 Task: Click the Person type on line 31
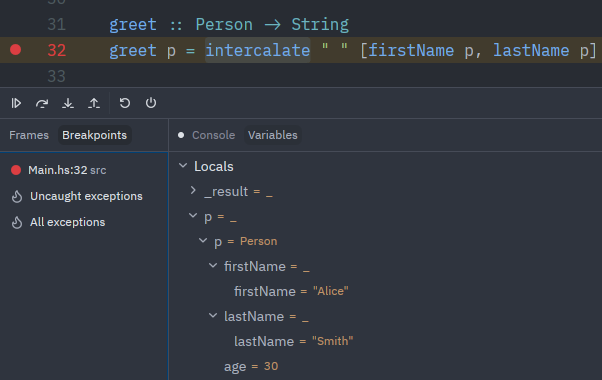click(224, 25)
